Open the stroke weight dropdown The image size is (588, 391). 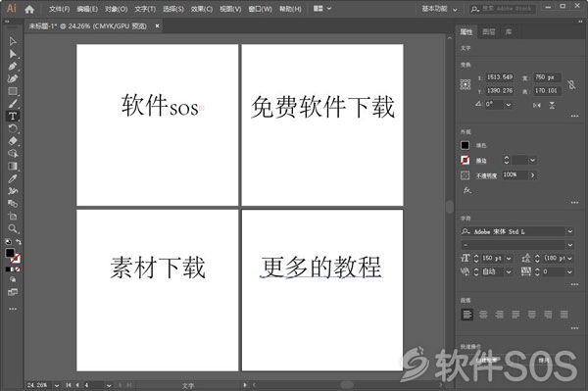coord(532,160)
